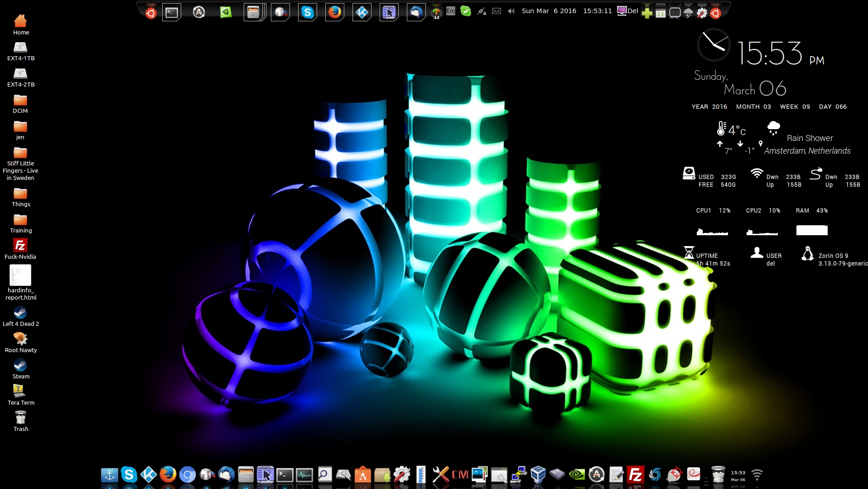Open Thunderbird mail in the dock
The image size is (868, 489).
coord(226,474)
